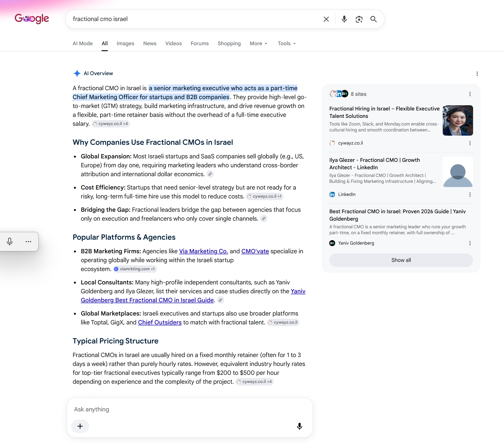This screenshot has height=443, width=504.
Task: Click LinkedIn favicon in sources card
Action: (332, 194)
